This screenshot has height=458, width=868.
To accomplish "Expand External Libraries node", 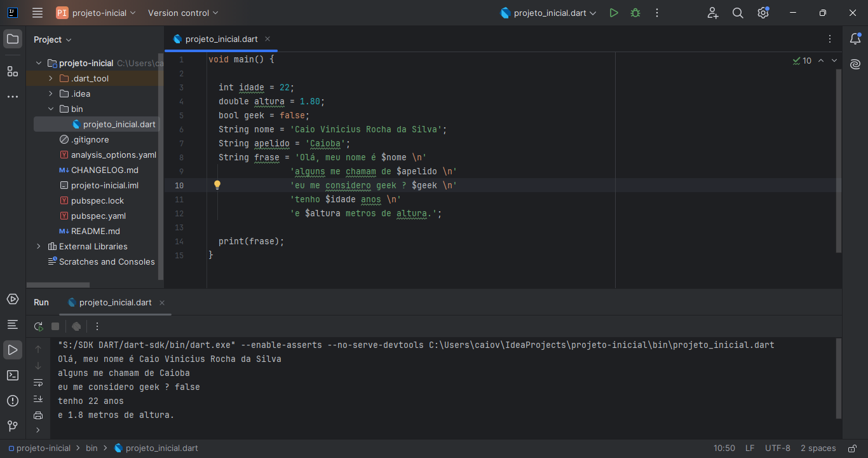I will click(39, 246).
